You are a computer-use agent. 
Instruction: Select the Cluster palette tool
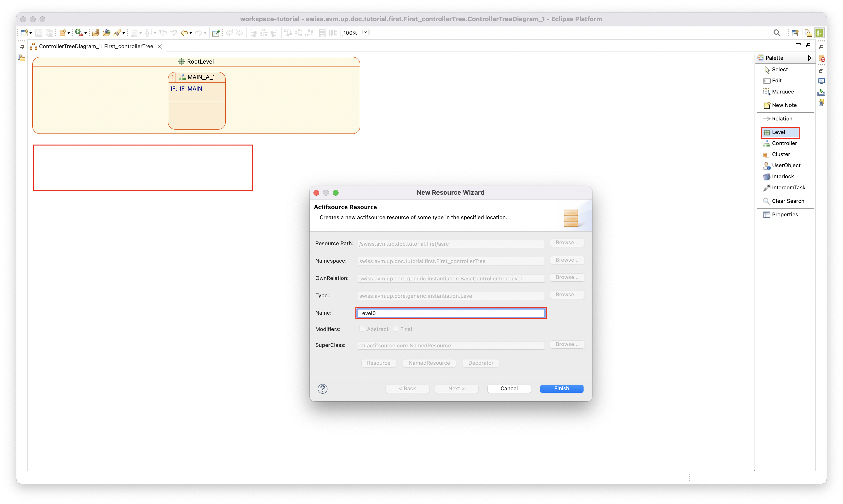[x=781, y=154]
